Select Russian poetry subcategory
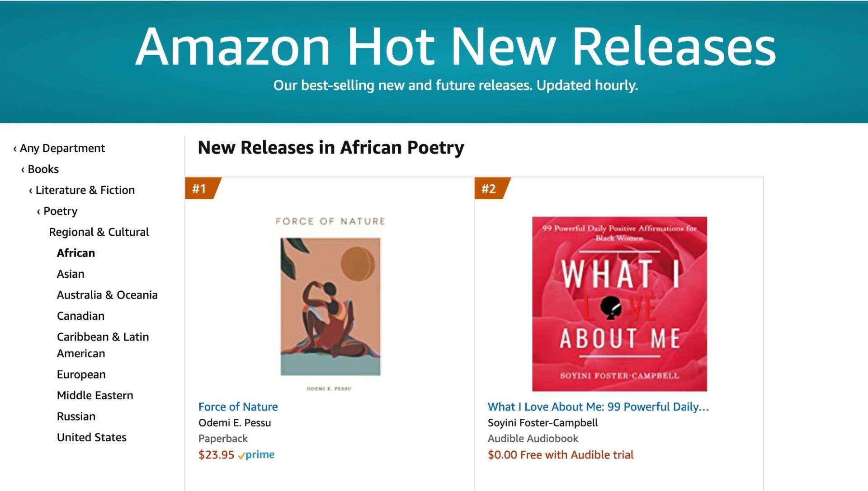Viewport: 868px width, 491px height. [x=76, y=416]
